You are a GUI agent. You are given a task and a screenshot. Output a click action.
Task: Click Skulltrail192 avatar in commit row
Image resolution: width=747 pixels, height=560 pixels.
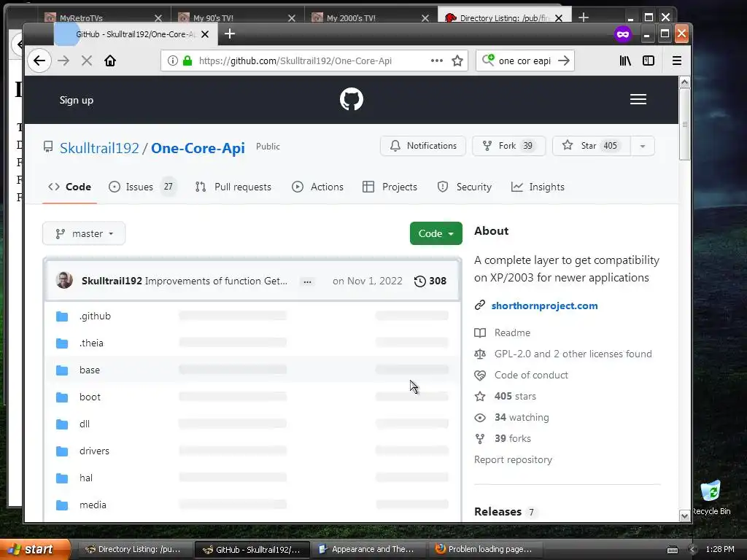[64, 281]
